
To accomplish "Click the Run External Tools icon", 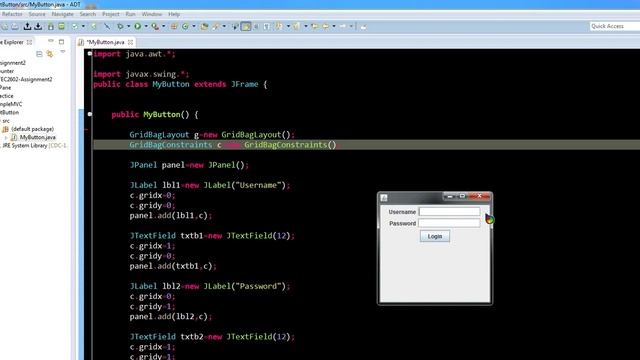I will [x=155, y=26].
